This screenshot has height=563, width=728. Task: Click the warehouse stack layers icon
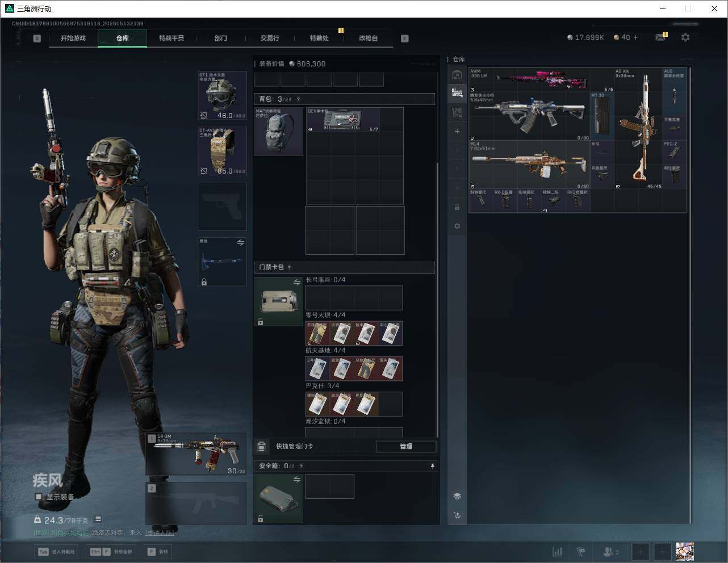tap(457, 496)
